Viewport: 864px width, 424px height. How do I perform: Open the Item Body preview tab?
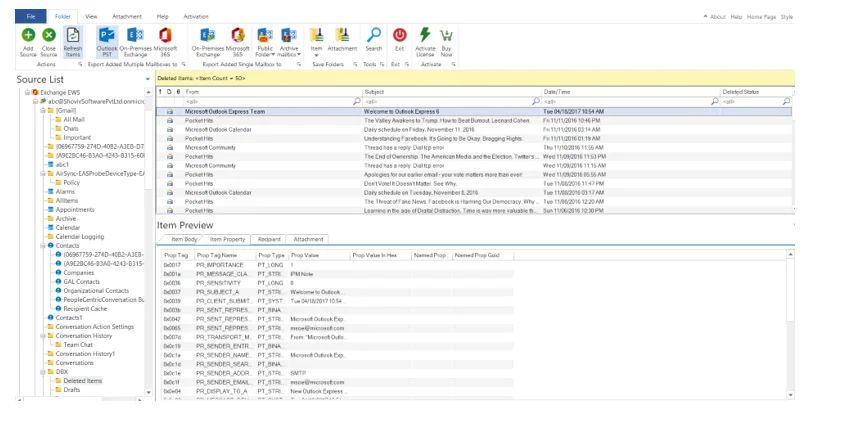(184, 239)
